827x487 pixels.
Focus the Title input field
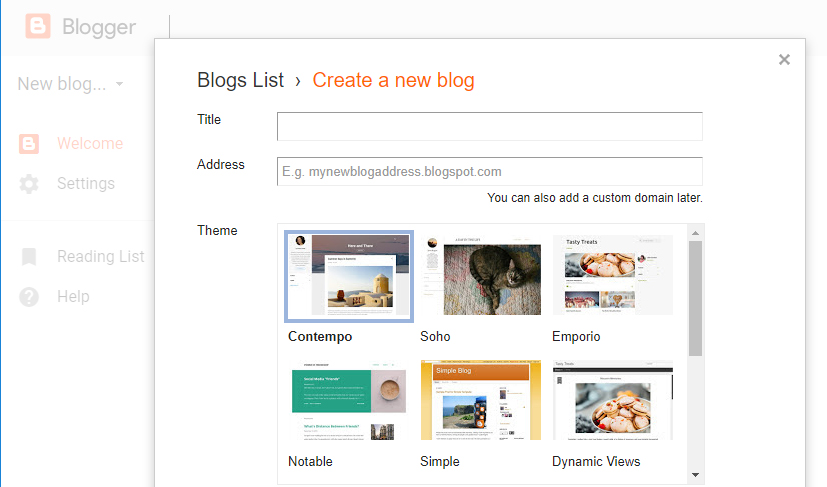[x=489, y=127]
